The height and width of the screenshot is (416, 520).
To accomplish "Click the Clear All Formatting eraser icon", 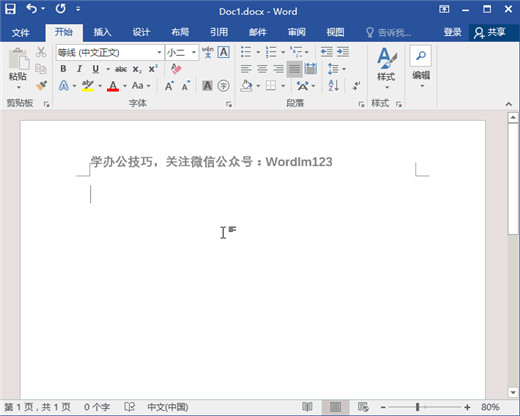I will click(176, 69).
